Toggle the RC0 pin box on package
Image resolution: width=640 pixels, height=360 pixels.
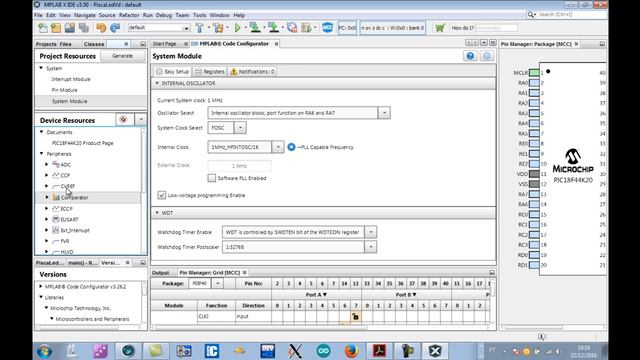tap(534, 214)
